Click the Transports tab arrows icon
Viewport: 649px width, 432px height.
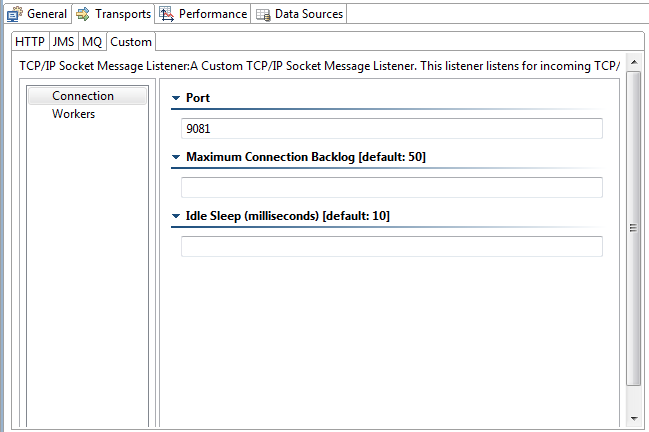[x=83, y=14]
